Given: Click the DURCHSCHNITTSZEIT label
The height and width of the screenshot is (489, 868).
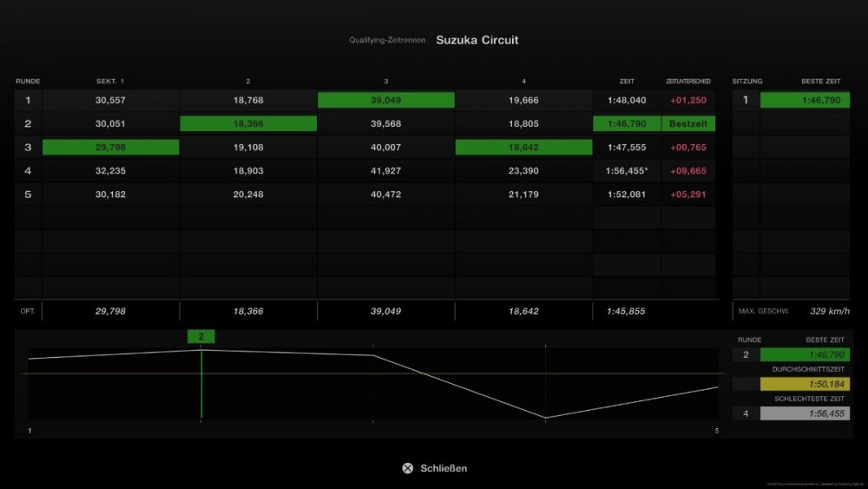Looking at the screenshot, I should click(808, 369).
